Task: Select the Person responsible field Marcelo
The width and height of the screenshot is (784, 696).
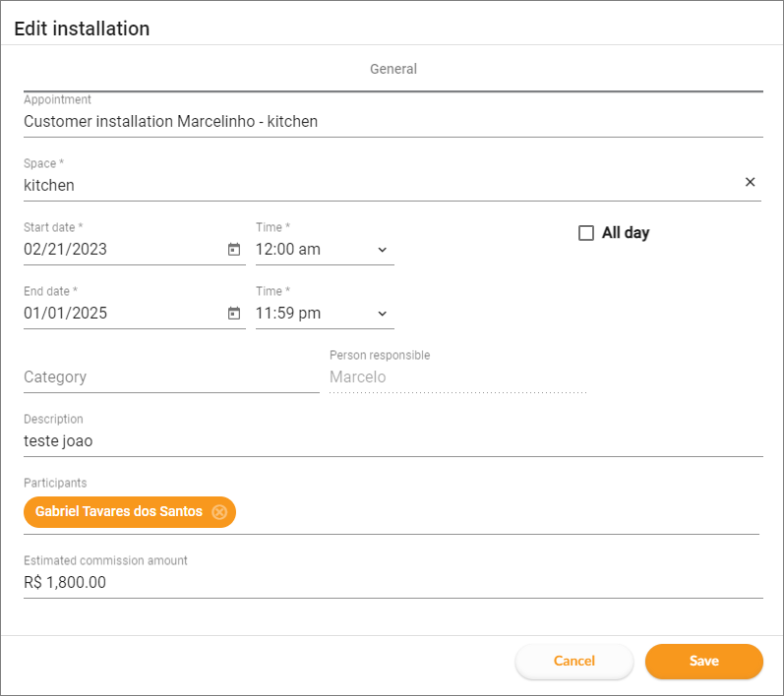Action: click(457, 377)
